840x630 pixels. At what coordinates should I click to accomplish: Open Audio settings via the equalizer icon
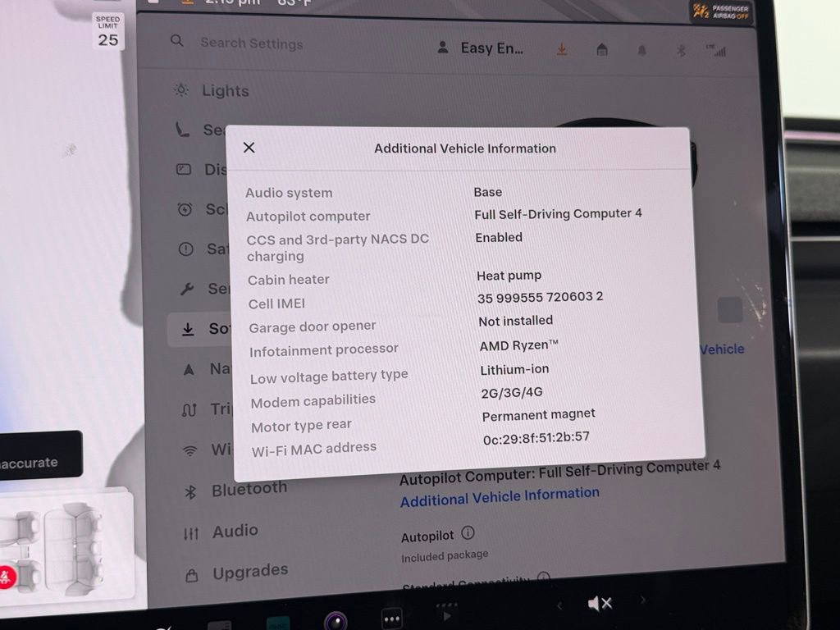tap(189, 531)
